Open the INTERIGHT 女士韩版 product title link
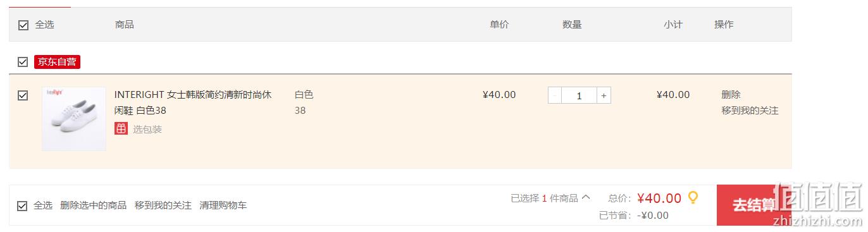Image resolution: width=868 pixels, height=232 pixels. (193, 102)
